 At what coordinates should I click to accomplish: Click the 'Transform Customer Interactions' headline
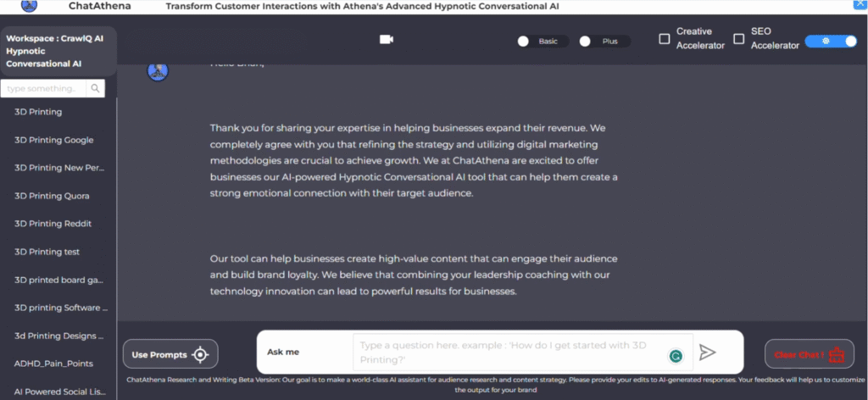click(362, 6)
